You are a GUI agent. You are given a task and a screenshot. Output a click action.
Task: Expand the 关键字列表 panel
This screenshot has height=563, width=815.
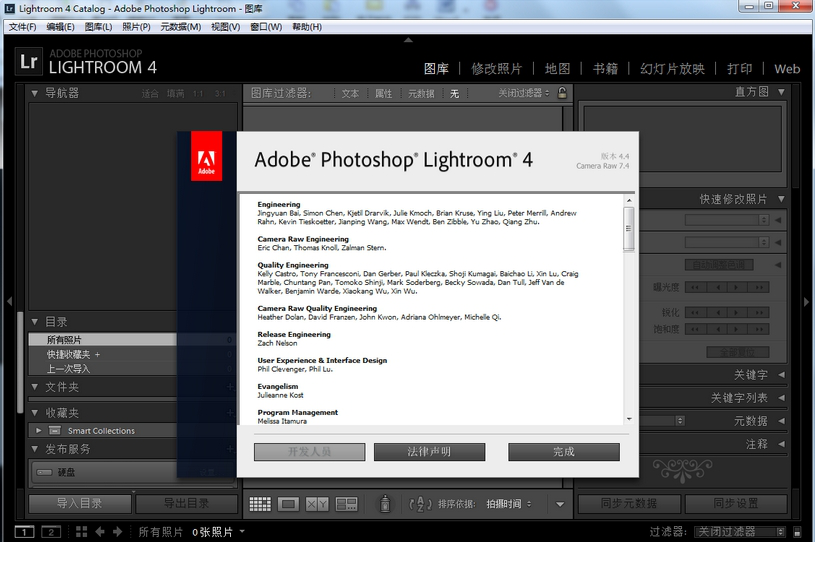781,398
